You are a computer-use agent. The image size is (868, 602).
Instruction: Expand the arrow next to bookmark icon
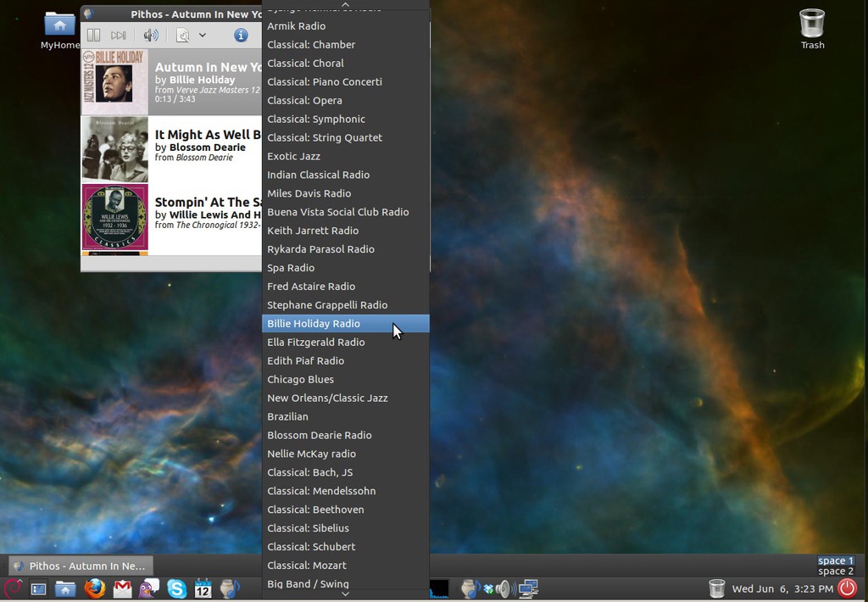pos(203,36)
